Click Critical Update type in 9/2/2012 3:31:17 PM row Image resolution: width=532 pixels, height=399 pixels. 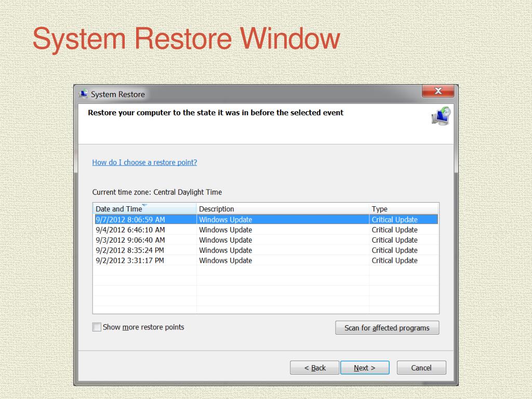(x=395, y=260)
